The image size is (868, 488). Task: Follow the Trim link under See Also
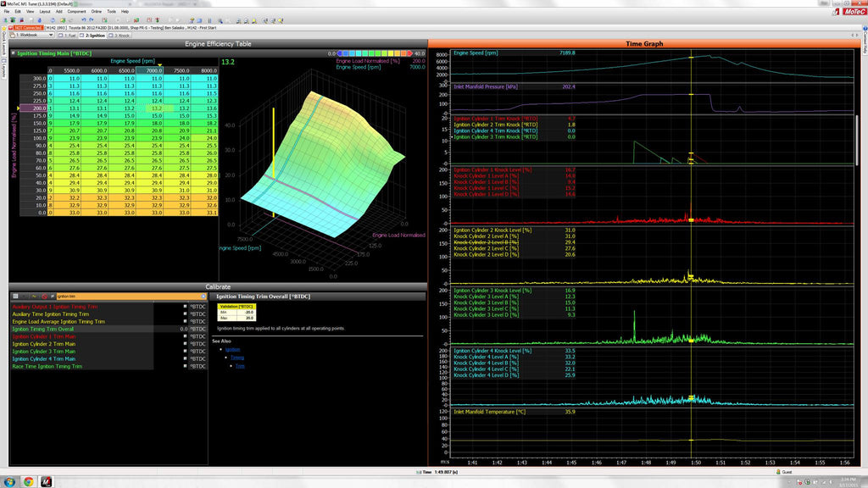[x=240, y=366]
